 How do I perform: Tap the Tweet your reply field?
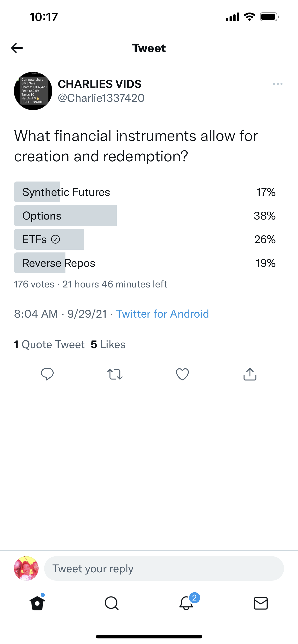164,568
